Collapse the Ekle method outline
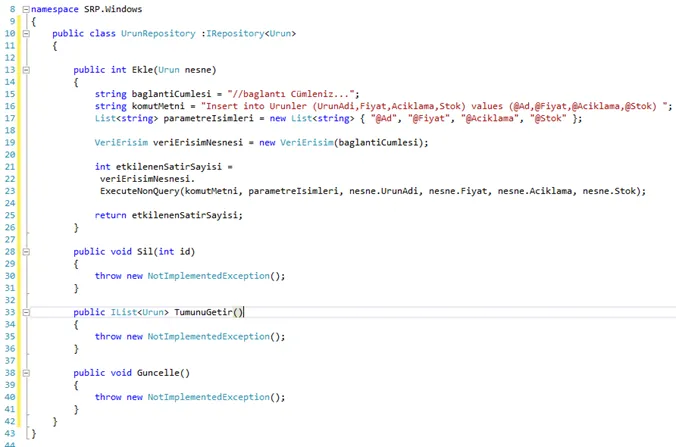Image resolution: width=676 pixels, height=447 pixels. [x=26, y=69]
